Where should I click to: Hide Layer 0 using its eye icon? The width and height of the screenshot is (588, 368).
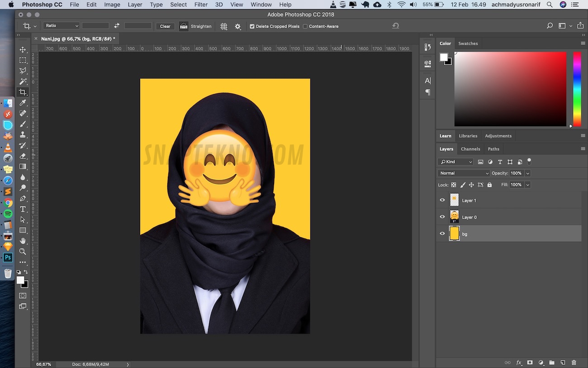tap(442, 217)
